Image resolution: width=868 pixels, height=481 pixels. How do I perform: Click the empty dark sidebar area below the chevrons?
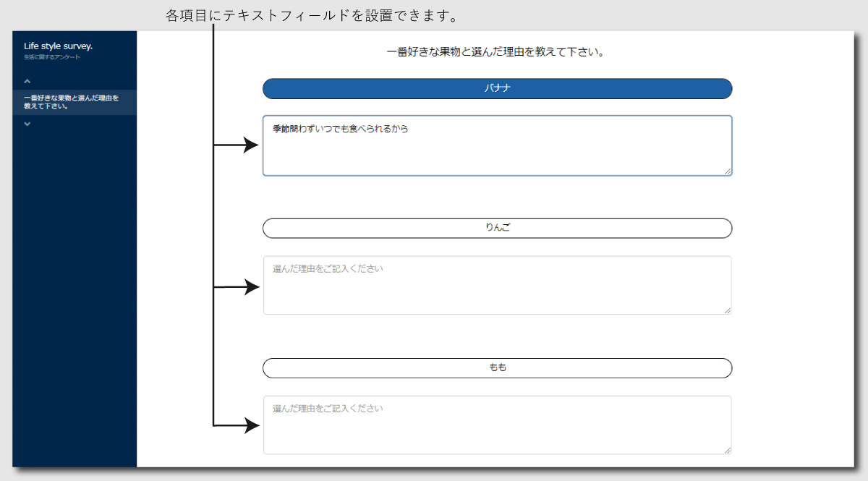pos(74,289)
